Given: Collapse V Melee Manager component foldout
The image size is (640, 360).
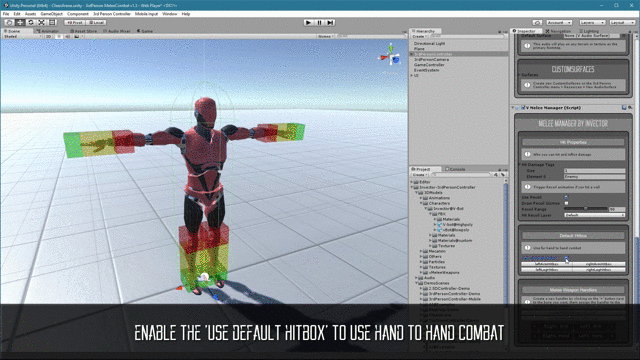Looking at the screenshot, I should coord(513,108).
